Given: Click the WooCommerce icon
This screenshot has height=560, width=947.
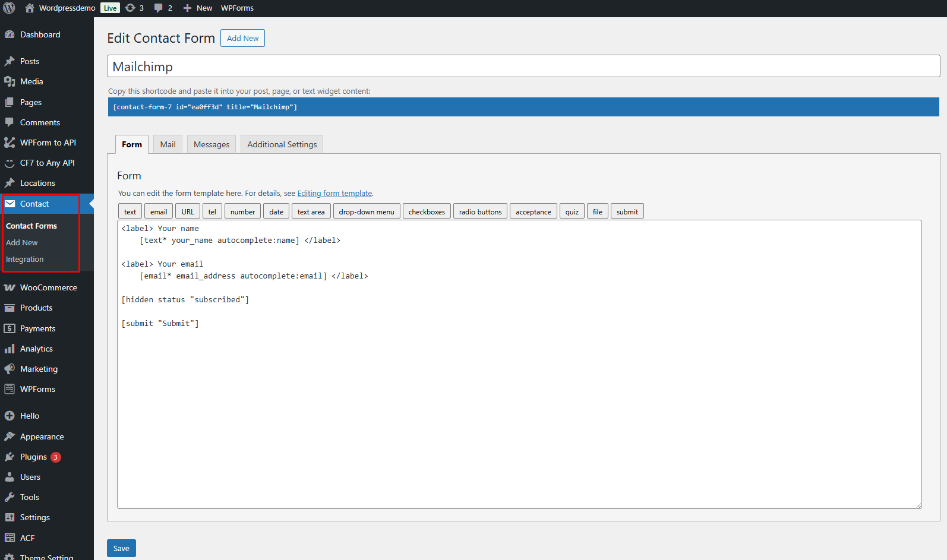Looking at the screenshot, I should [10, 287].
